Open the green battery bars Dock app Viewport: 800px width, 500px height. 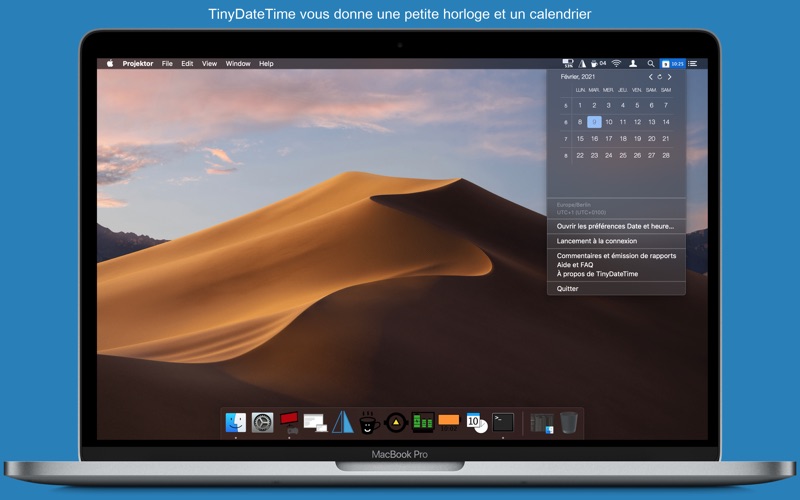click(423, 422)
